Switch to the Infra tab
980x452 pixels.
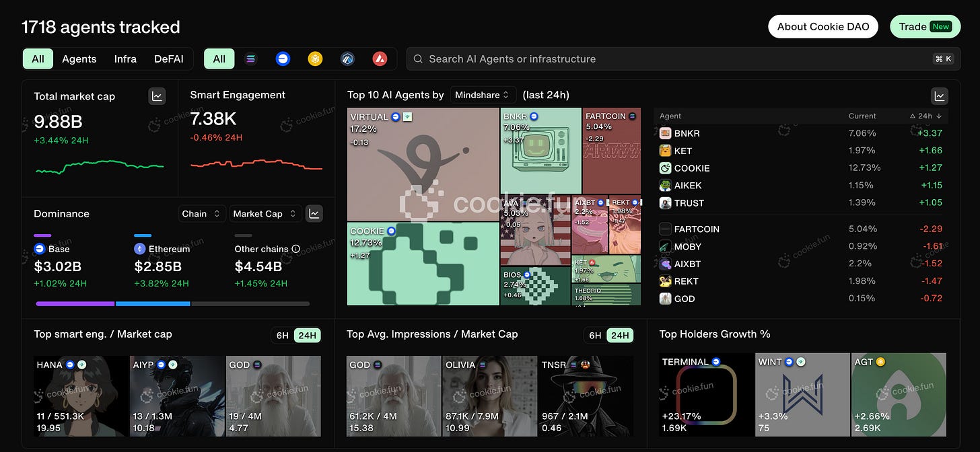[125, 59]
